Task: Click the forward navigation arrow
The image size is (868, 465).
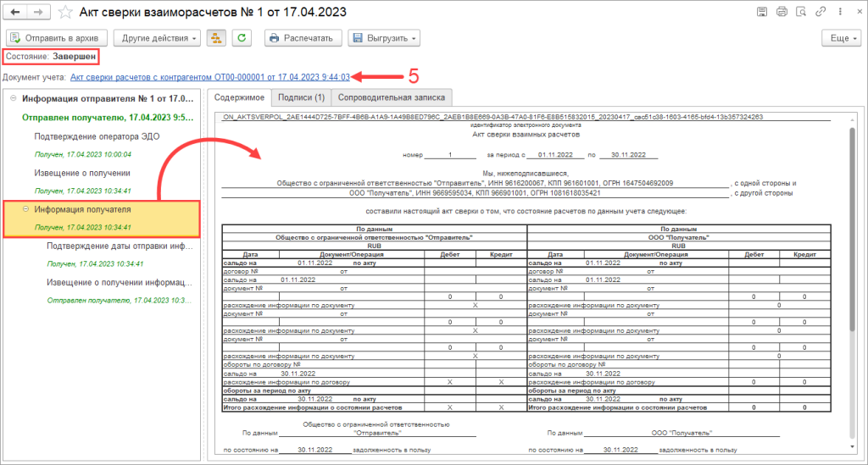Action: tap(38, 13)
